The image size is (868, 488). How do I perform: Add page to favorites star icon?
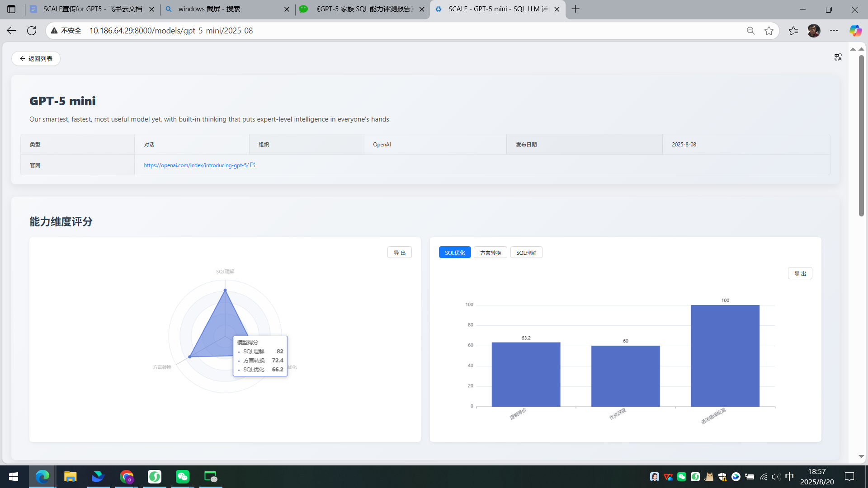[x=769, y=31]
